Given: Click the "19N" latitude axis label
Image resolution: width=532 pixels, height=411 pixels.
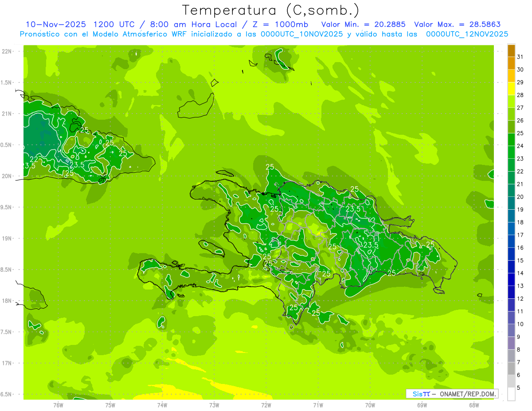Looking at the screenshot, I should click(7, 239).
